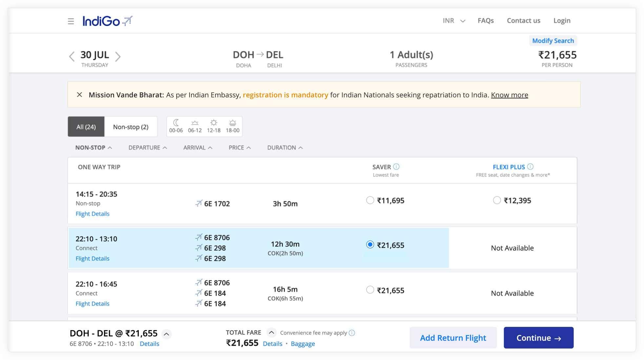Viewport: 644px width, 360px height.
Task: Click the Add Return Flight button
Action: coord(453,338)
